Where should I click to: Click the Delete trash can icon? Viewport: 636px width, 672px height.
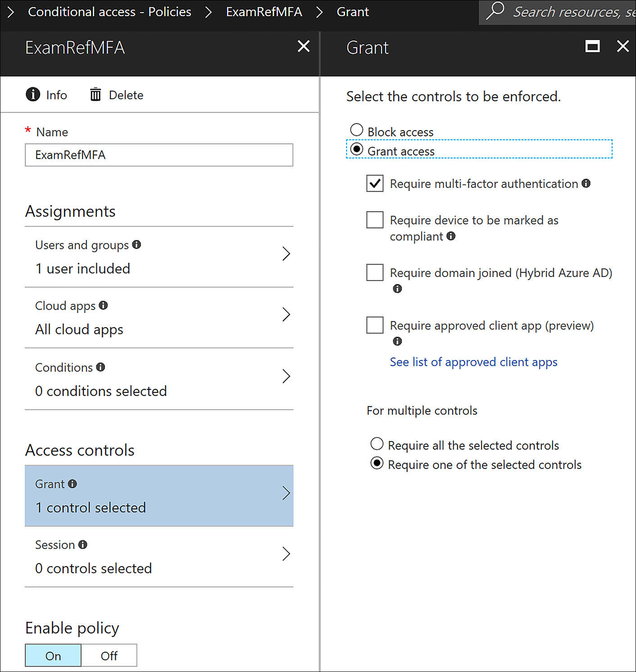point(95,95)
